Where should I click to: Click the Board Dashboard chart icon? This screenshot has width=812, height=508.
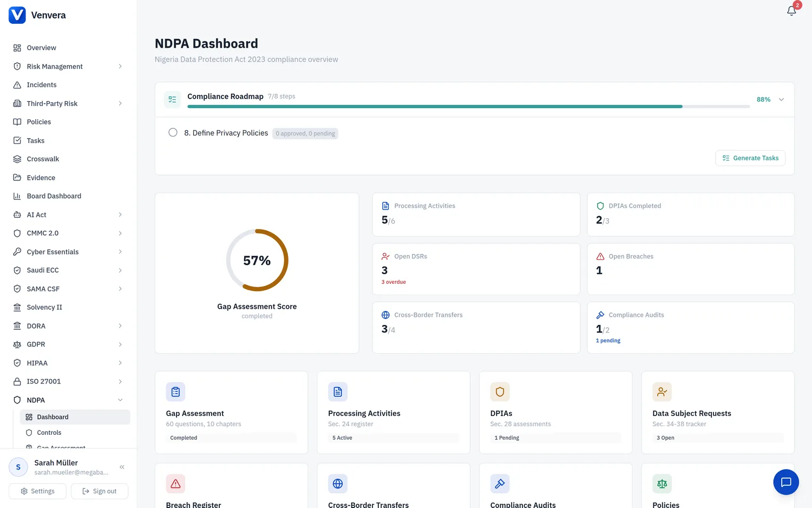coord(17,196)
